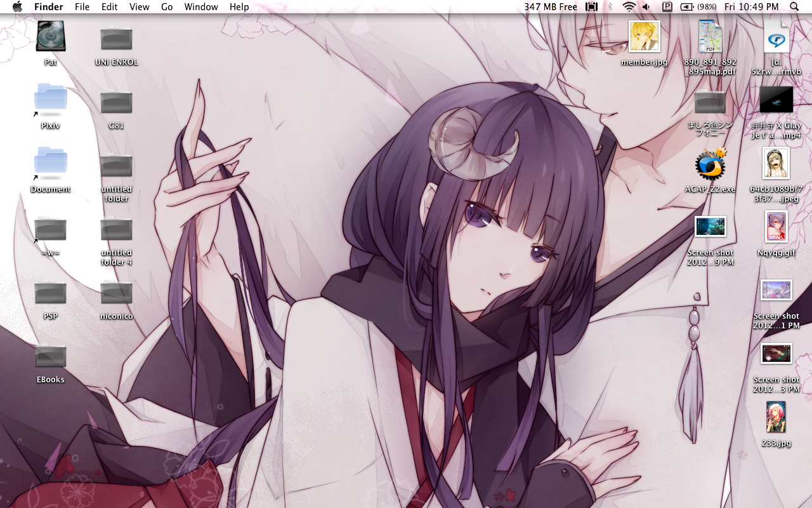This screenshot has height=508, width=812.
Task: Open the volume control in menu bar
Action: click(x=646, y=6)
